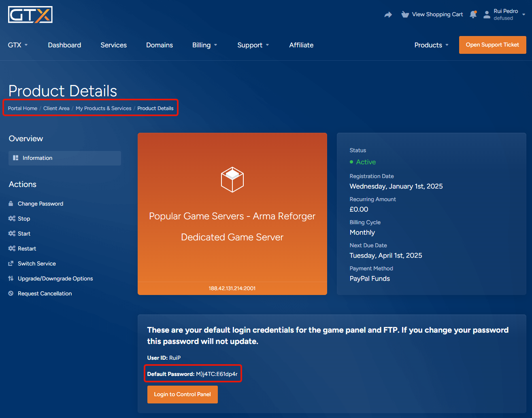
Task: Click the GTX logo
Action: pyautogui.click(x=30, y=15)
